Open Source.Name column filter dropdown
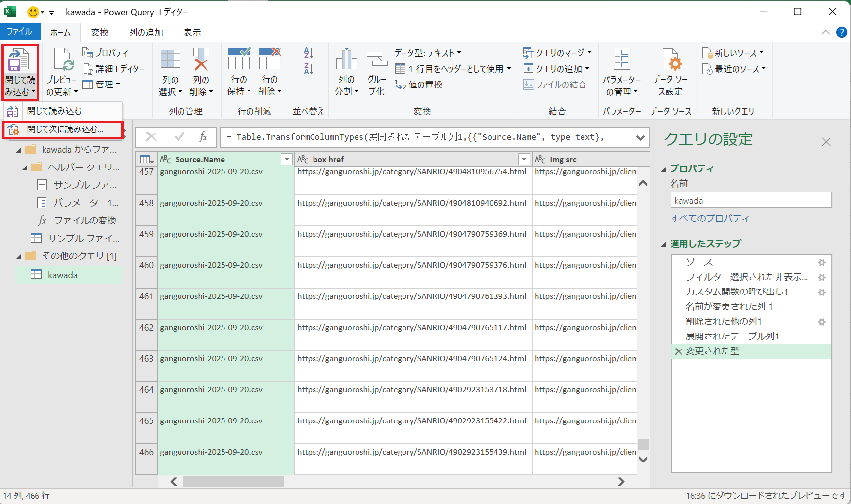 (x=286, y=159)
